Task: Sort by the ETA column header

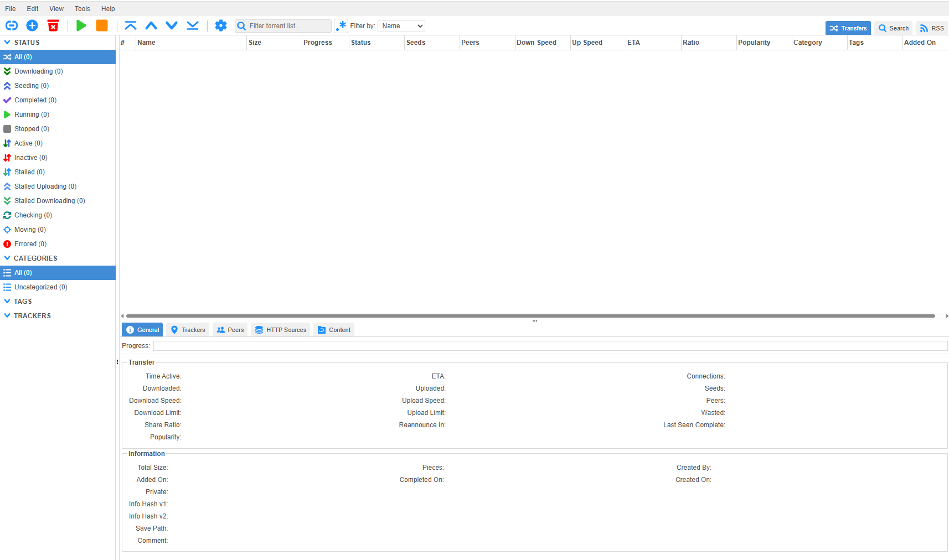Action: [653, 43]
